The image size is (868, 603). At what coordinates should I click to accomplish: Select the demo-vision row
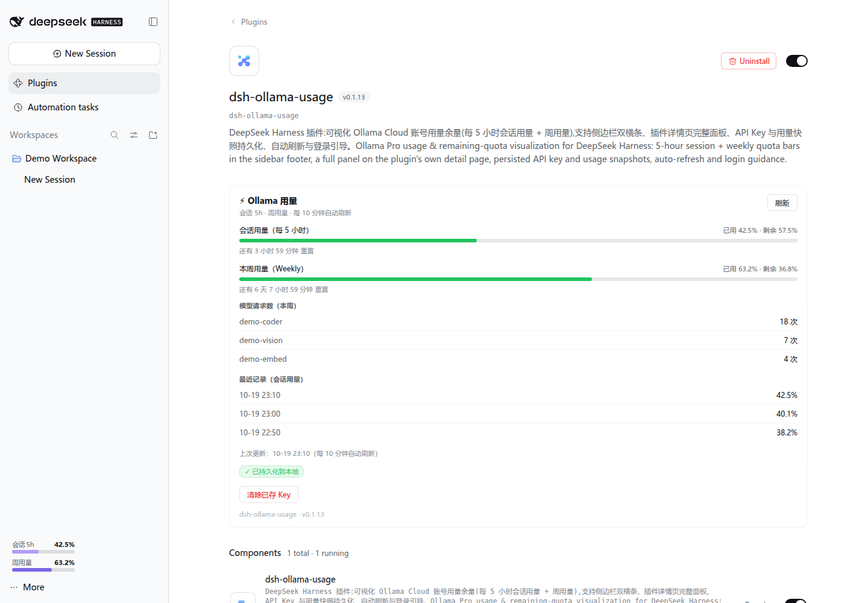[x=518, y=341]
